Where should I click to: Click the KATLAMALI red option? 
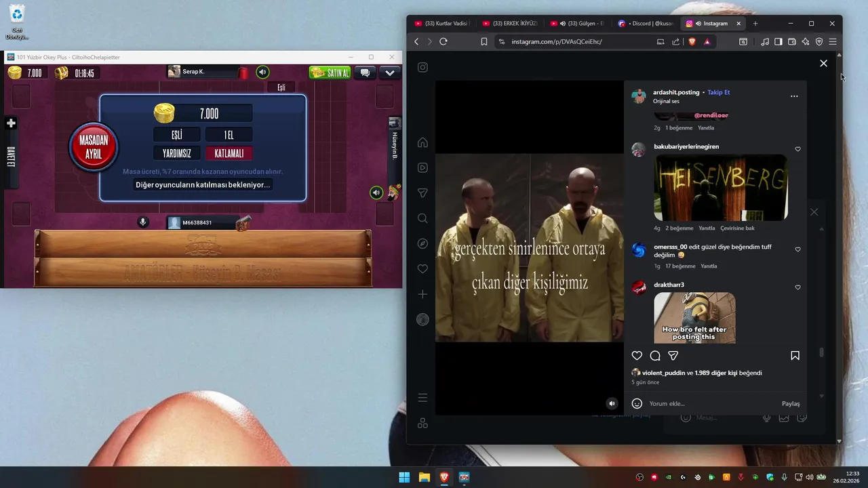[229, 153]
